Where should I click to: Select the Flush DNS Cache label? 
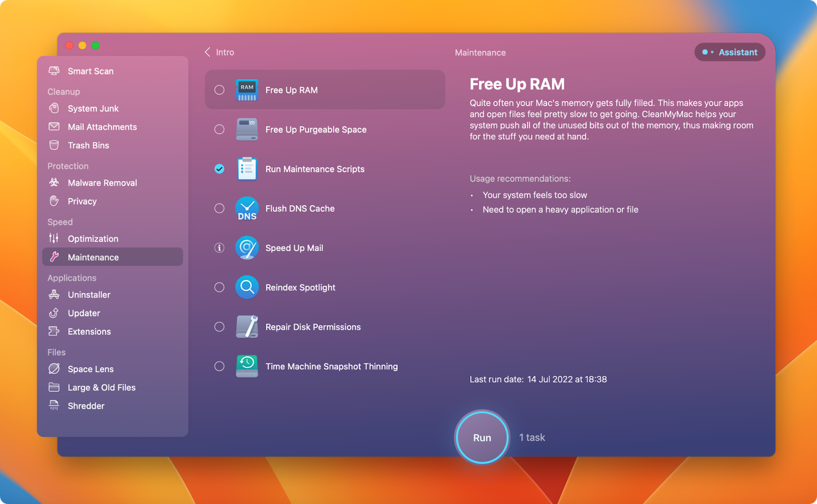(300, 208)
